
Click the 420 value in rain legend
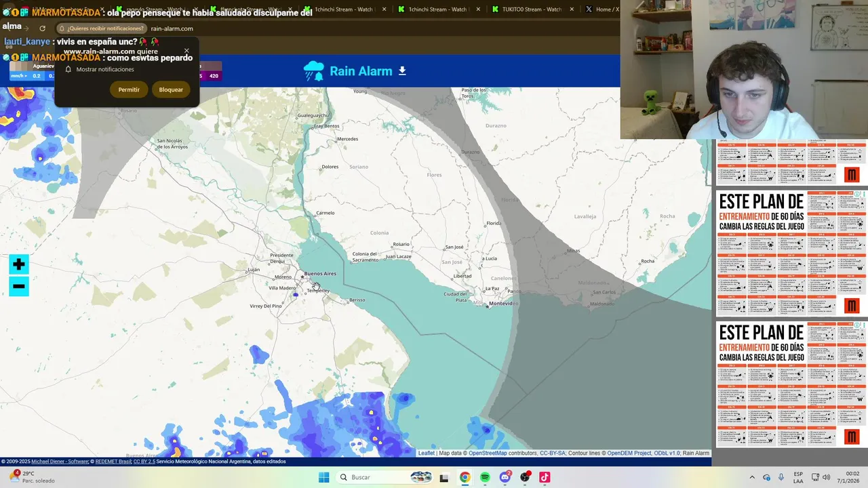(214, 76)
